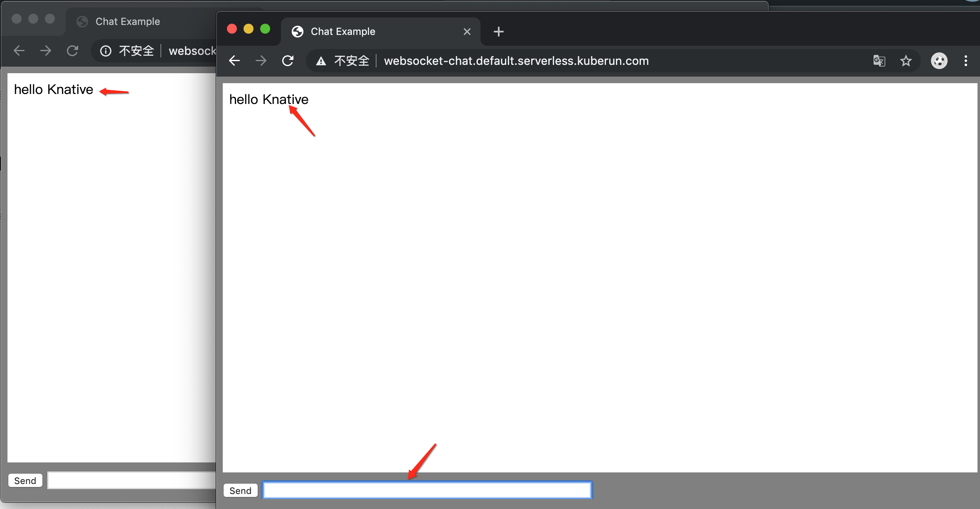Select the chat message input field
The image size is (980, 509).
click(428, 490)
